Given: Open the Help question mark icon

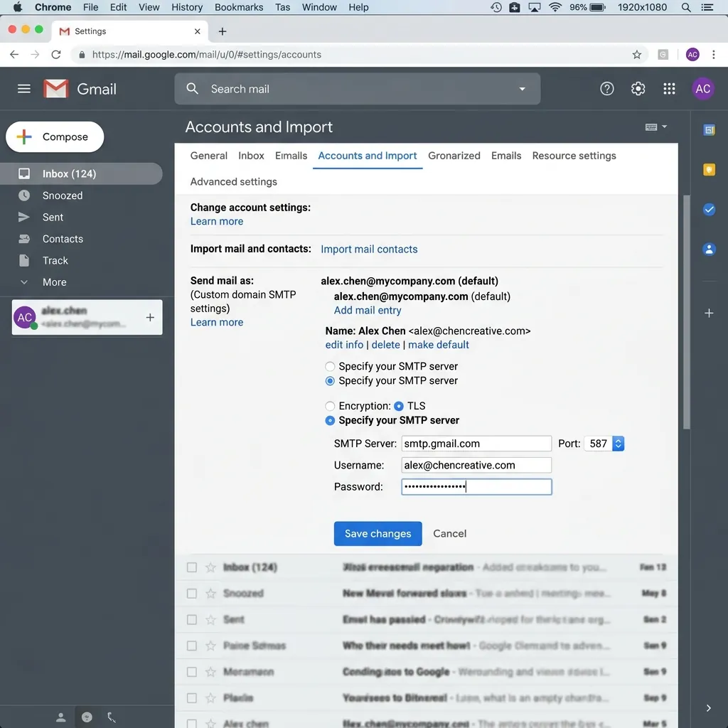Looking at the screenshot, I should (607, 89).
